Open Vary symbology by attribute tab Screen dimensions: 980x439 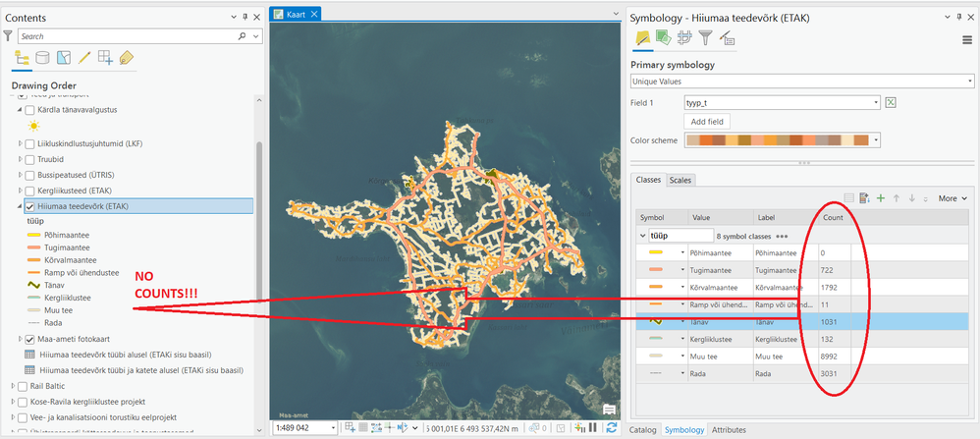pos(663,38)
